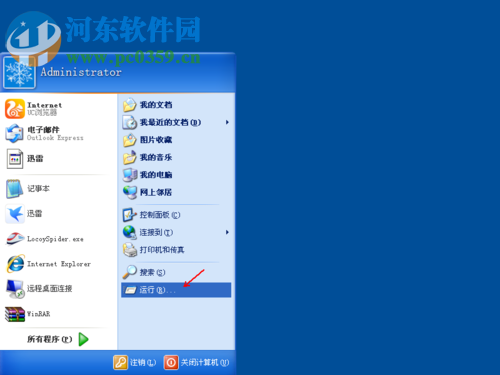Screen dimensions: 500x375
Task: Open the UC browser Internet icon
Action: (15, 109)
